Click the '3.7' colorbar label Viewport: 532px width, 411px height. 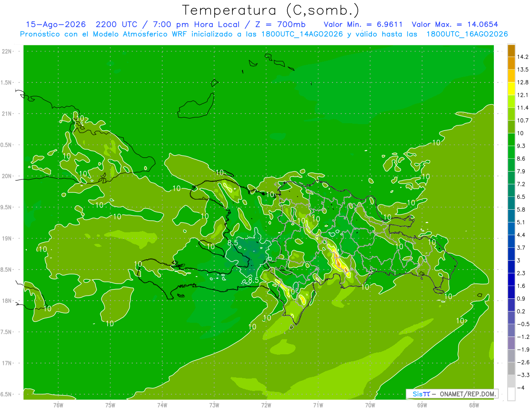[x=521, y=247]
